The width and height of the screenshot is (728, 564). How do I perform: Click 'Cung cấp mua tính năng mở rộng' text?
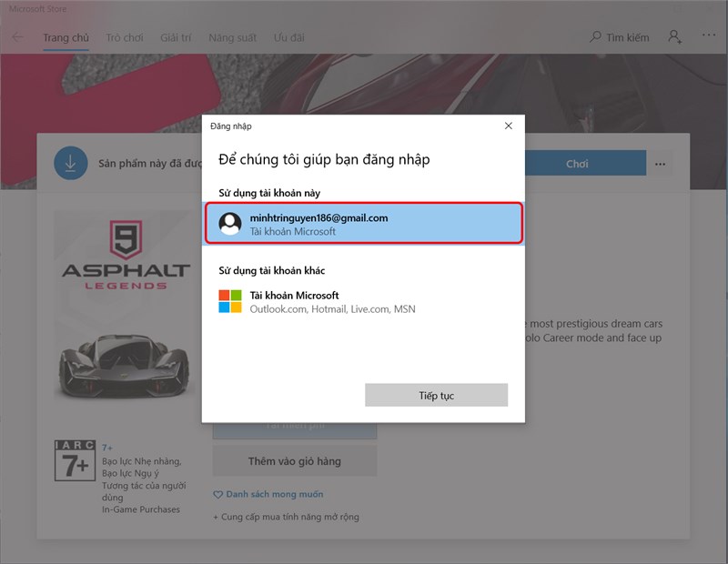tap(290, 517)
